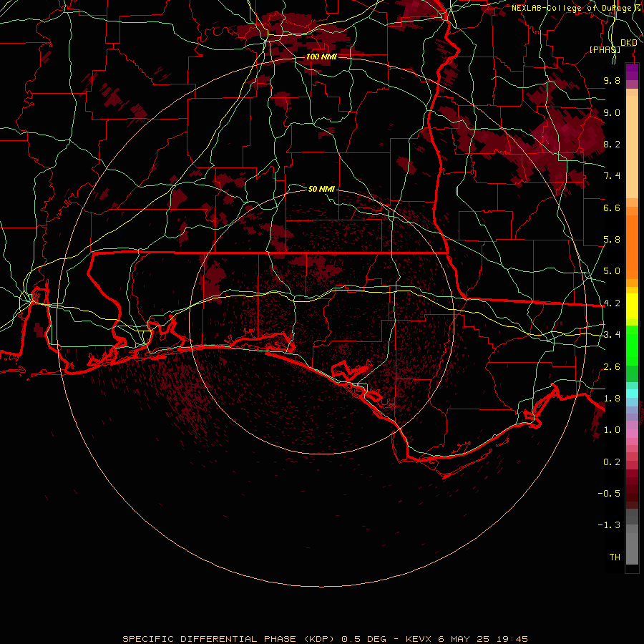Click the 1.8 value on the color scale
The width and height of the screenshot is (644, 644).
612,399
